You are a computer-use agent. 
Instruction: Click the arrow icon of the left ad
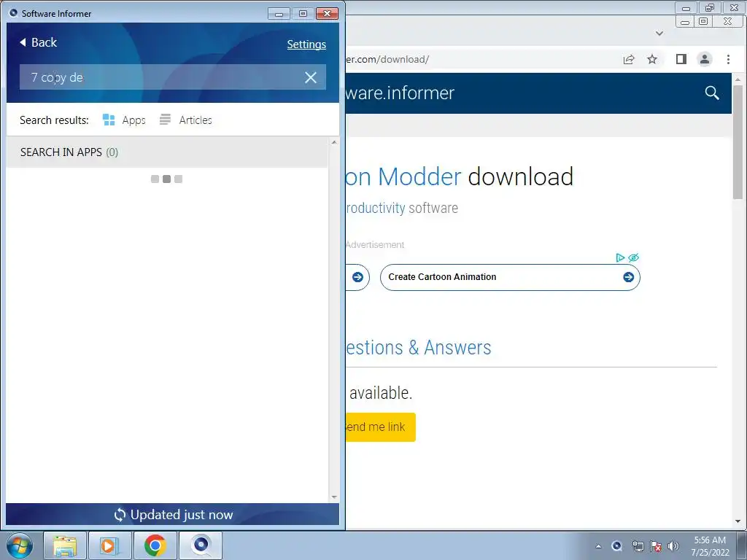click(357, 277)
